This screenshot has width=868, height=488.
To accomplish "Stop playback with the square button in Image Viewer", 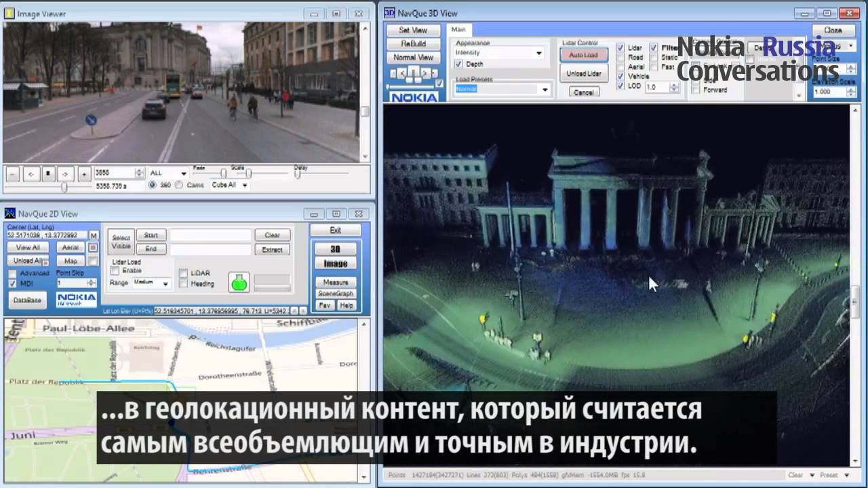I will pyautogui.click(x=48, y=174).
